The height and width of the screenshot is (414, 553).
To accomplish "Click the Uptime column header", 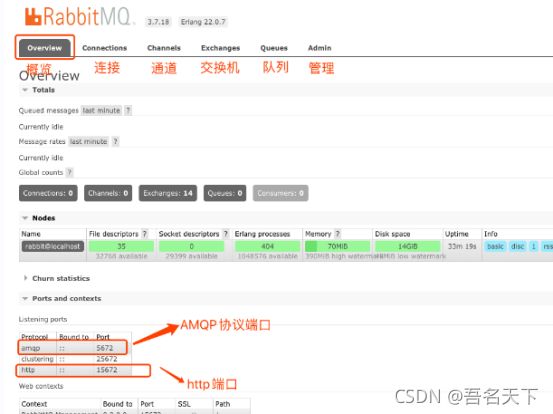I will coord(457,234).
